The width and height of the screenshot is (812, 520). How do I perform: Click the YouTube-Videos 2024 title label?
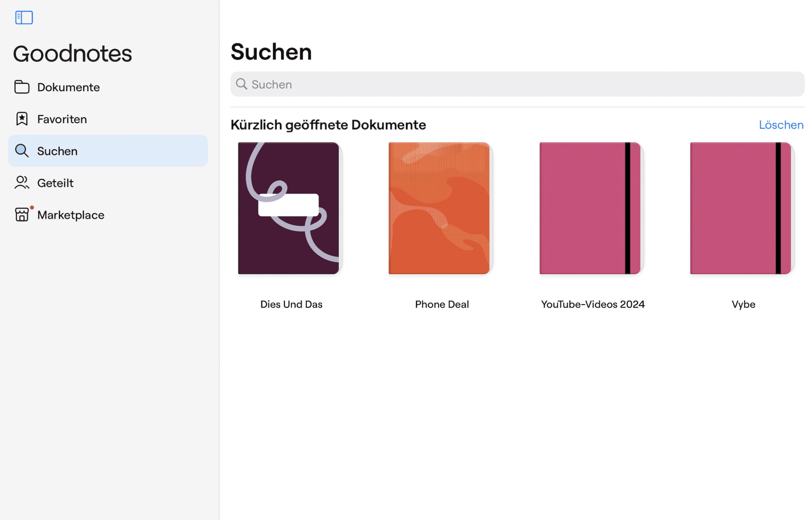[593, 304]
